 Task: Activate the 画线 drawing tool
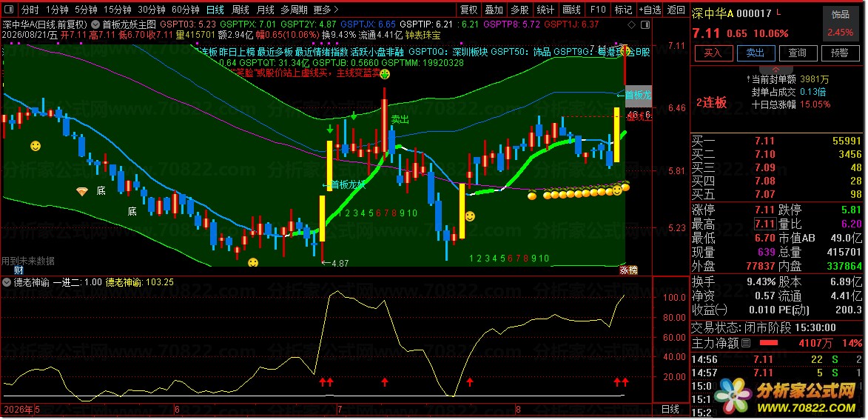point(571,10)
